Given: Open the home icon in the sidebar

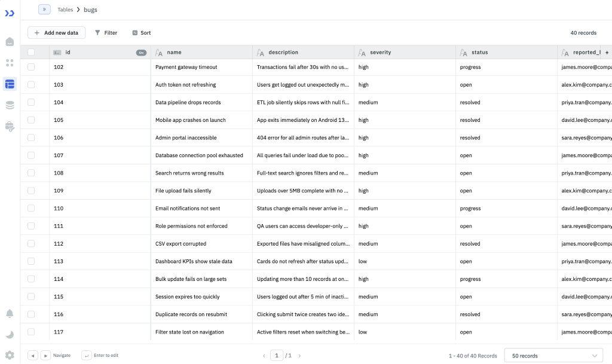Looking at the screenshot, I should coord(10,42).
